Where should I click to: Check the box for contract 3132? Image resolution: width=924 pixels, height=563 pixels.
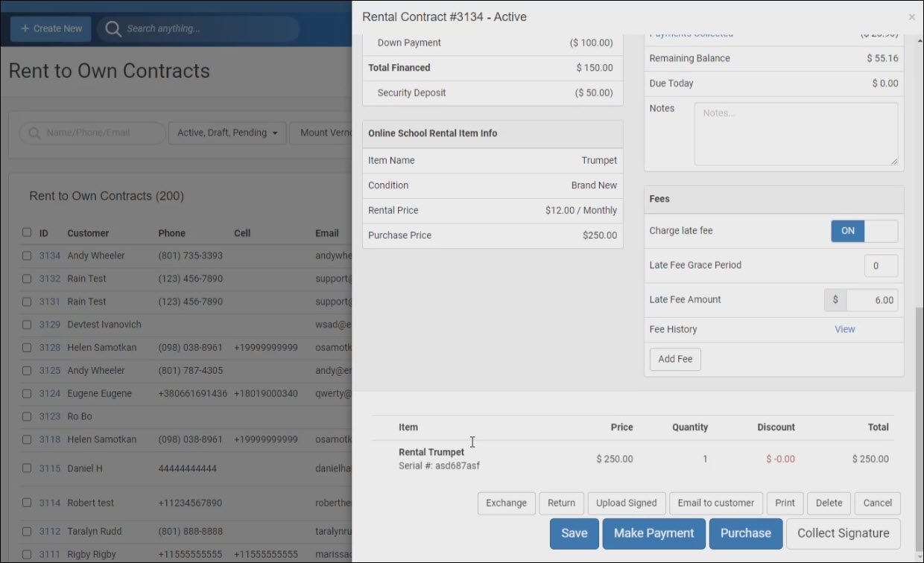pos(27,279)
